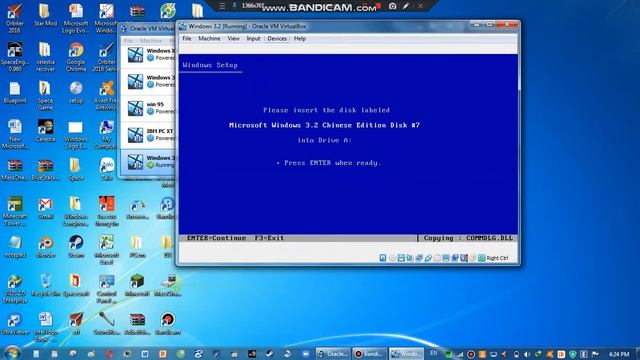Click the hard disk activity icon in the VM status bar

coord(383,258)
